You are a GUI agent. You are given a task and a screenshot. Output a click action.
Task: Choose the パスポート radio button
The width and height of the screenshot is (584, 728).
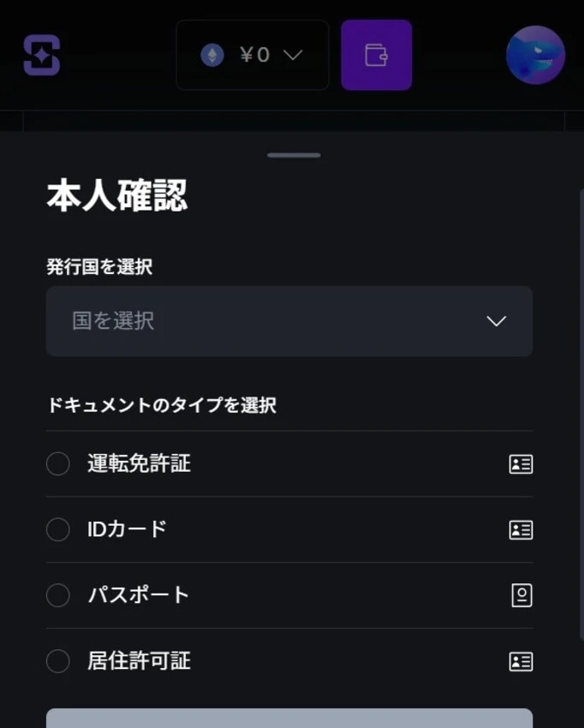coord(58,595)
